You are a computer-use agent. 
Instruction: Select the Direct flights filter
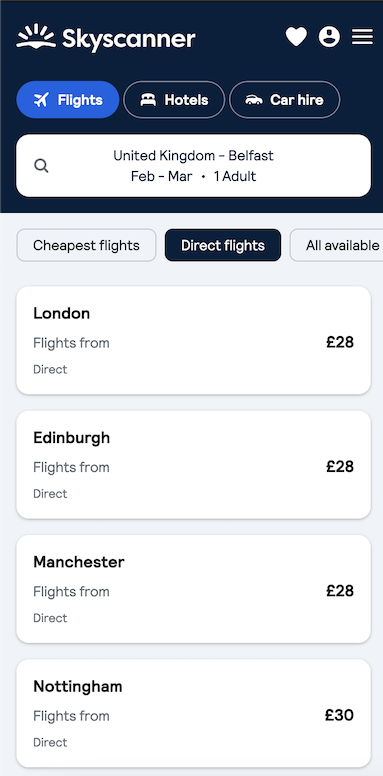click(x=223, y=245)
